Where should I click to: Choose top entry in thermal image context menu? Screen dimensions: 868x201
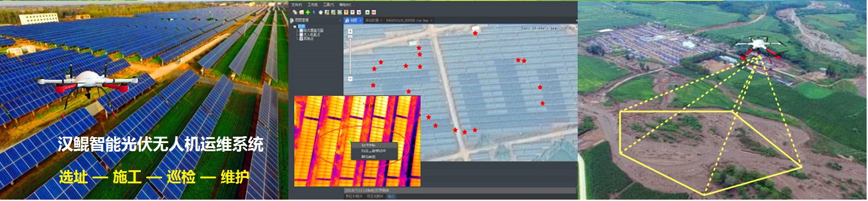coord(374,145)
